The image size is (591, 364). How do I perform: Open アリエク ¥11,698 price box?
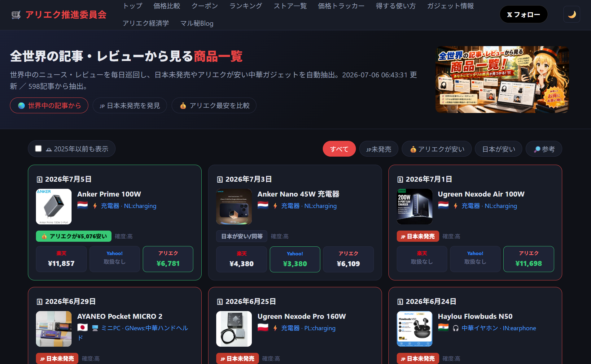pyautogui.click(x=529, y=259)
